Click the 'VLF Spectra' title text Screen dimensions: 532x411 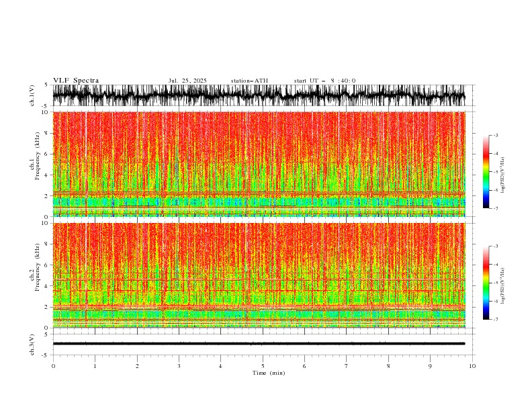coord(76,81)
